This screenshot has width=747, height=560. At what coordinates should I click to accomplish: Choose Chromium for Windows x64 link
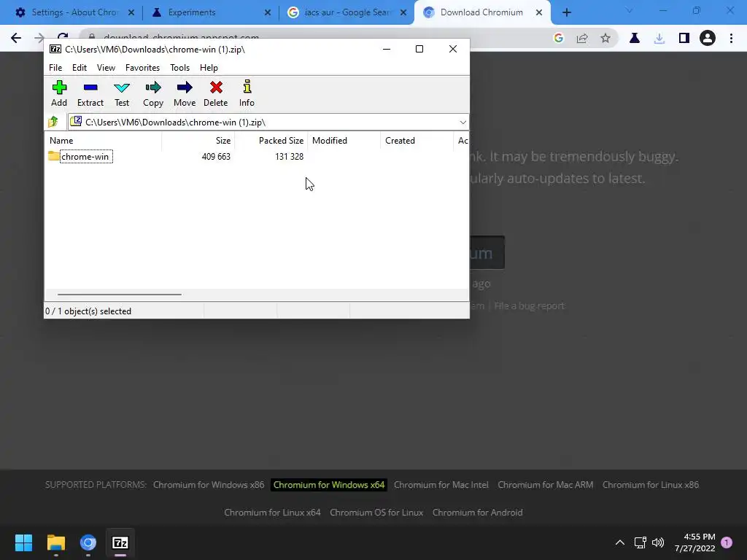[x=329, y=485]
